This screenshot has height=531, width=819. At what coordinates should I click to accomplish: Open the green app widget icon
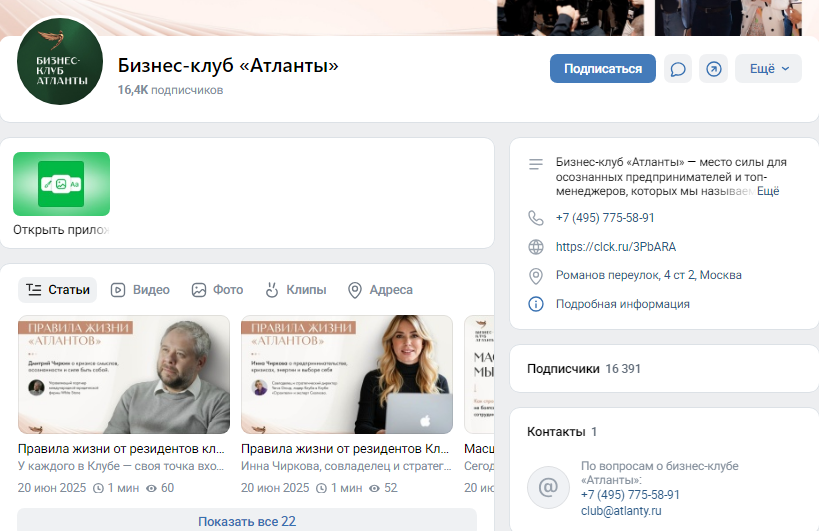pos(62,184)
